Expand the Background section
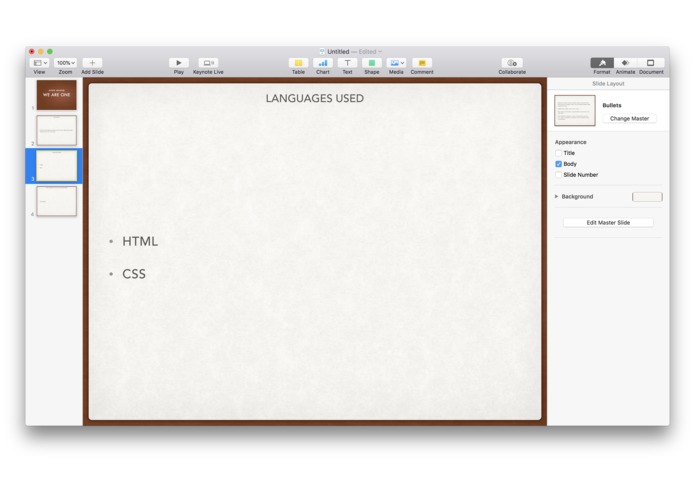Image resolution: width=695 pixels, height=494 pixels. coord(556,196)
